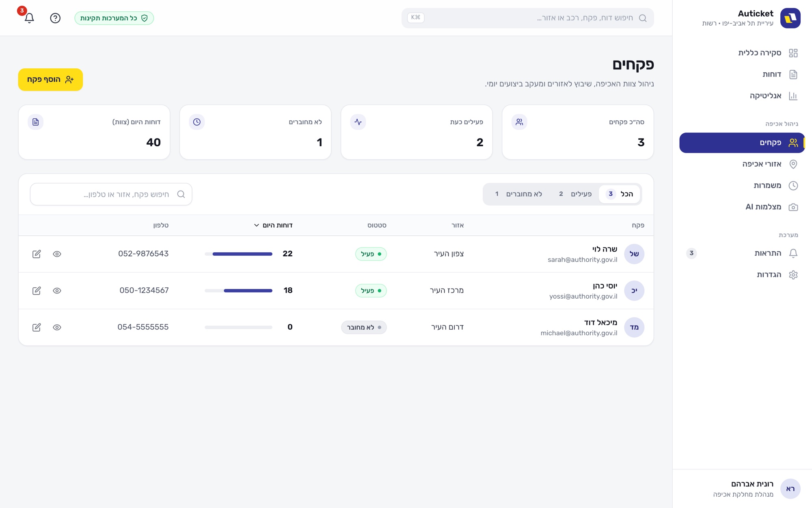View details eye icon for שרה לוי

(57, 254)
